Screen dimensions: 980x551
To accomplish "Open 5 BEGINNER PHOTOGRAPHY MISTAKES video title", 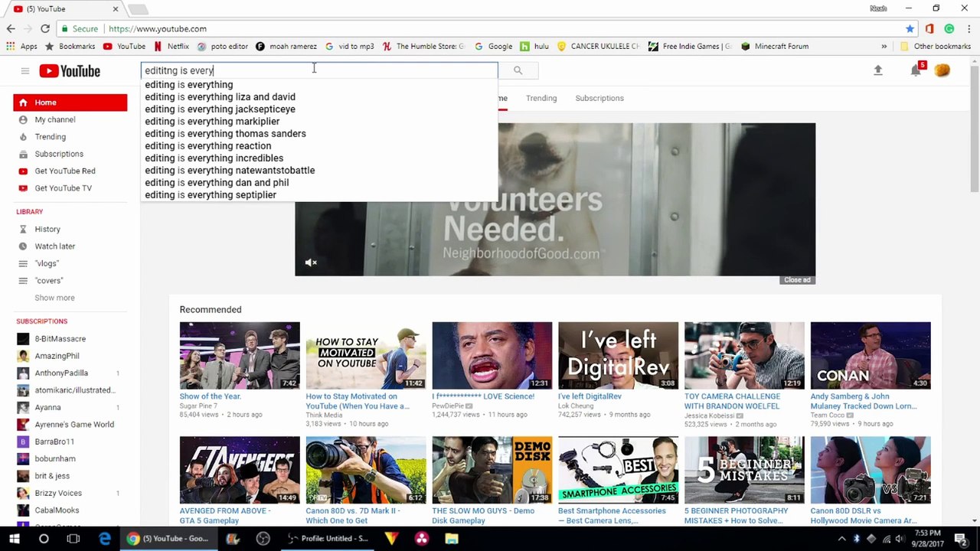I will click(x=737, y=516).
